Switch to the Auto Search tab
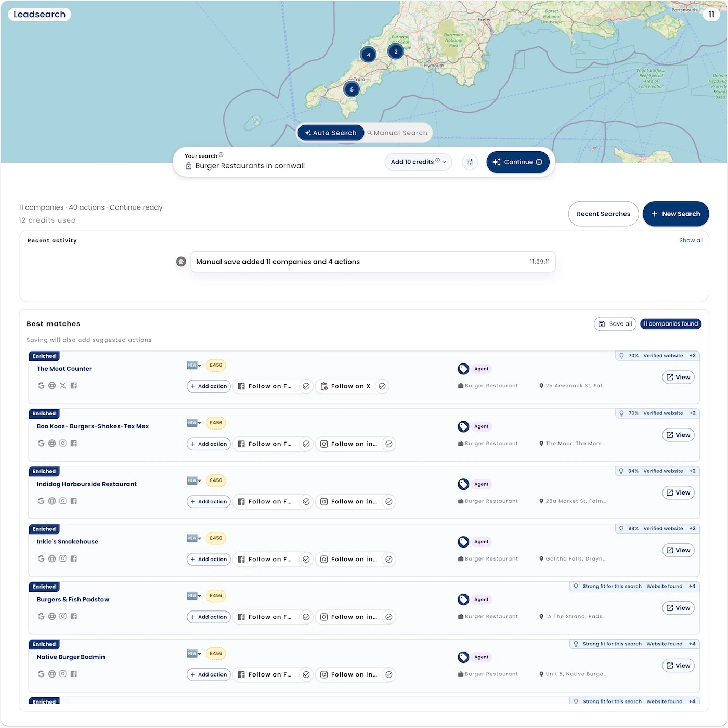728x728 pixels. pos(331,133)
